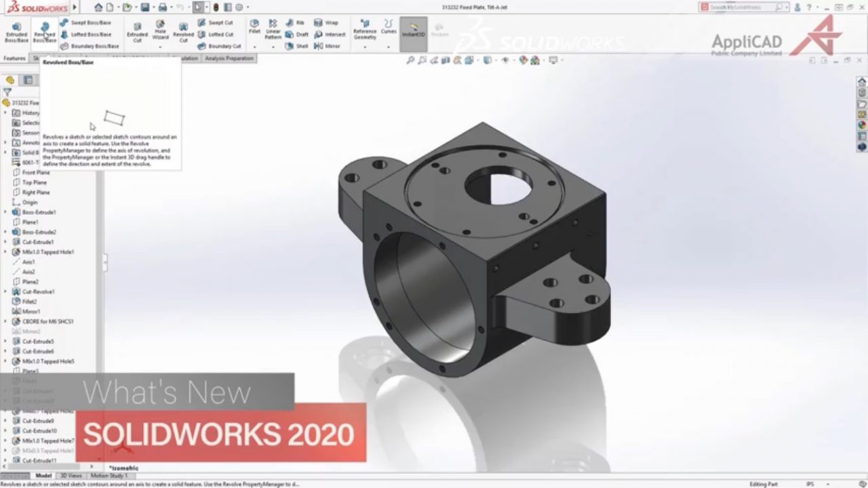Image resolution: width=868 pixels, height=488 pixels.
Task: Select the Boundary Boss/Base tool
Action: point(90,46)
